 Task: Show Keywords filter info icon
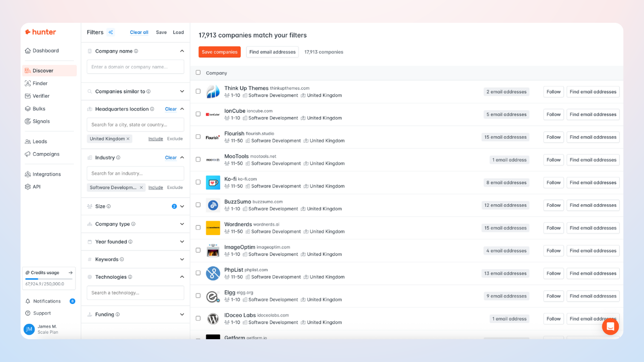pyautogui.click(x=122, y=259)
